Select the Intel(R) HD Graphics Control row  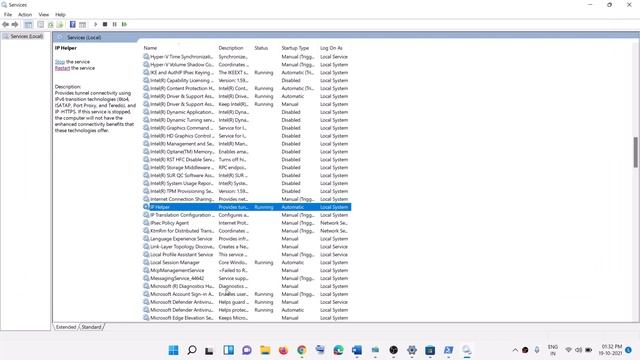pos(247,136)
